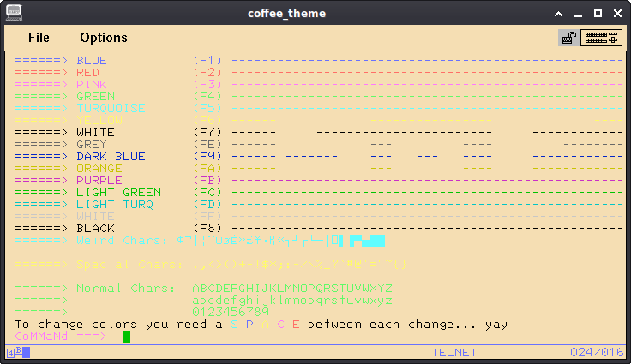This screenshot has height=364, width=631.
Task: Click the (F9) key label
Action: (x=207, y=157)
